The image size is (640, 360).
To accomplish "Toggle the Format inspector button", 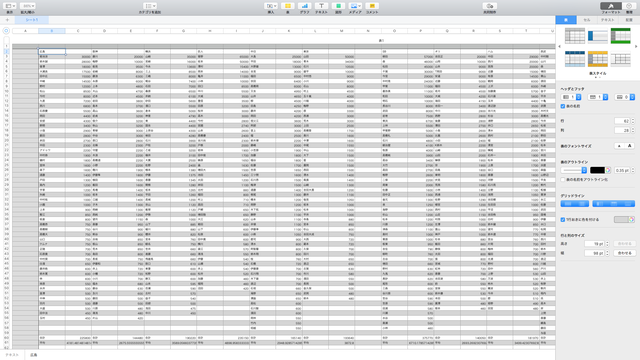I will pyautogui.click(x=611, y=6).
